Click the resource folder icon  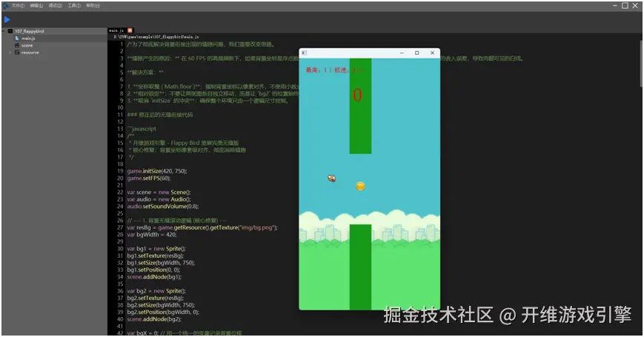(x=17, y=53)
